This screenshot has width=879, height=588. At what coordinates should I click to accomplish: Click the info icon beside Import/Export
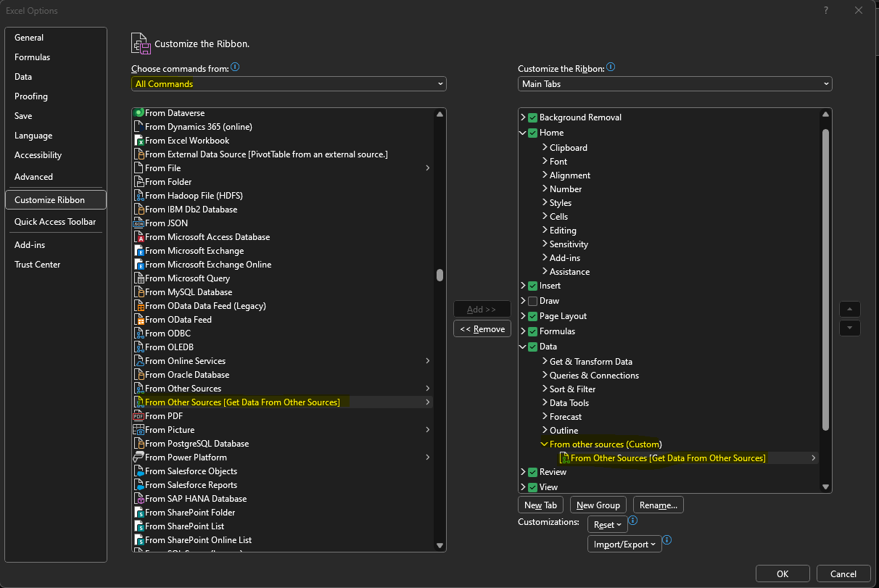click(667, 540)
